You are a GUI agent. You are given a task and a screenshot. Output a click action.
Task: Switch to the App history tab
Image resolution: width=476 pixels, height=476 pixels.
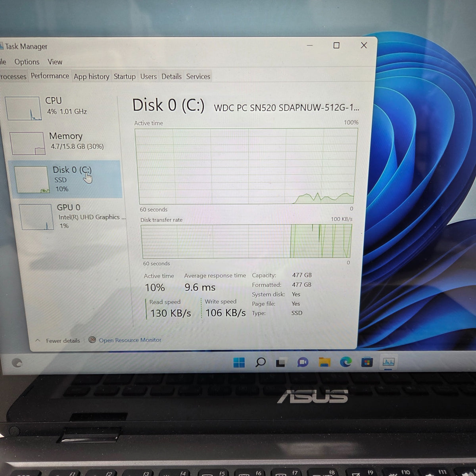pos(91,77)
